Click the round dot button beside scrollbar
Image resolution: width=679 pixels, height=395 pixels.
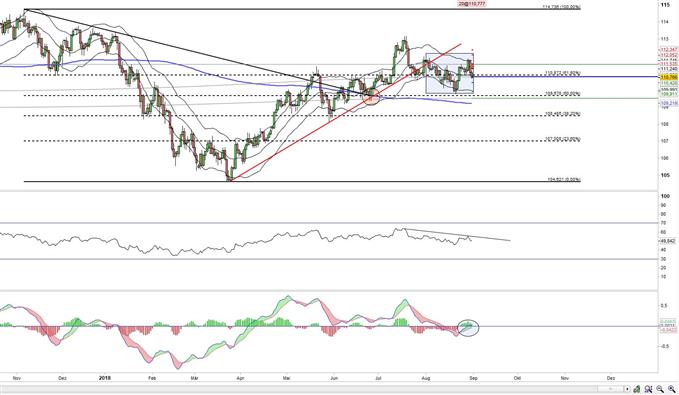tap(627, 389)
